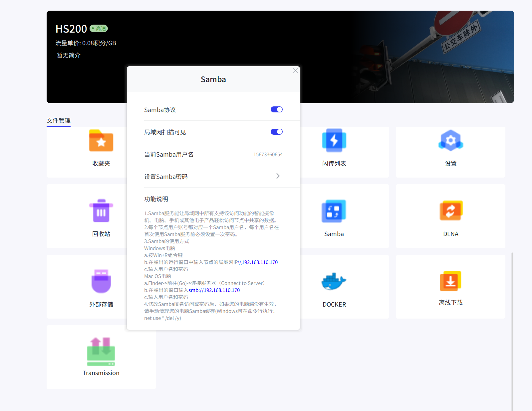Expand 设置Samba密码 with the chevron arrow
532x411 pixels.
pos(278,176)
